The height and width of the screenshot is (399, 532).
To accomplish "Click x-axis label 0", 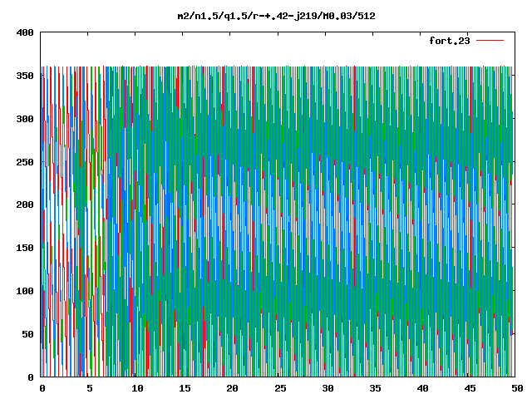I will 42,388.
